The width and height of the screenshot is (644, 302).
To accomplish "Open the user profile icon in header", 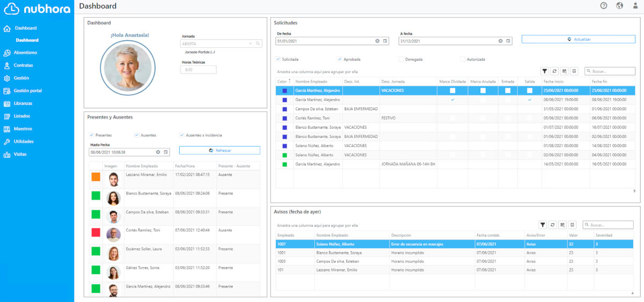I will (635, 6).
